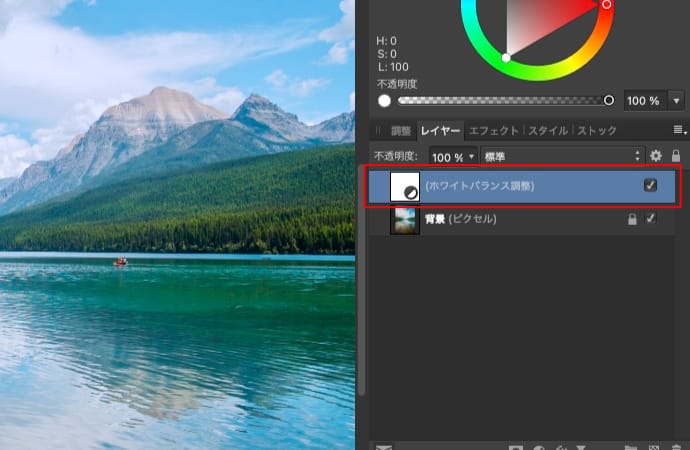This screenshot has width=690, height=450.
Task: Open the layer 不透明度 100% dropdown
Action: [x=453, y=157]
